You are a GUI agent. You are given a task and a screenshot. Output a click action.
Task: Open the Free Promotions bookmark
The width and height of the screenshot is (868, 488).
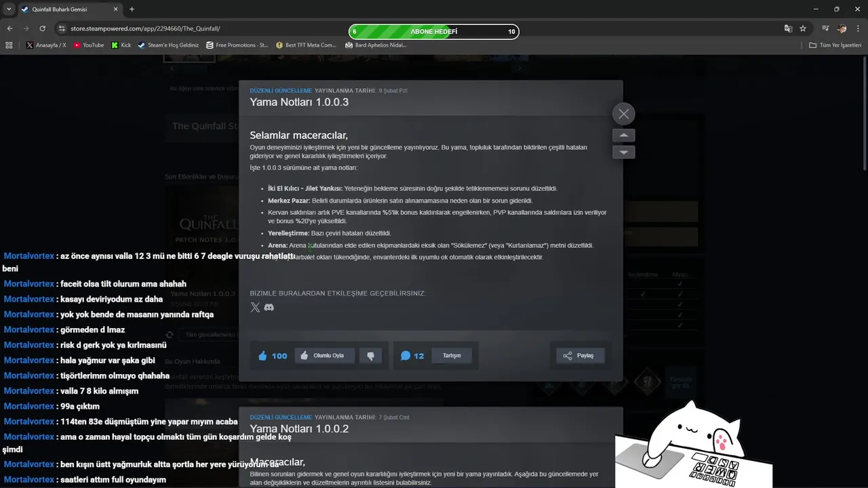(x=237, y=45)
